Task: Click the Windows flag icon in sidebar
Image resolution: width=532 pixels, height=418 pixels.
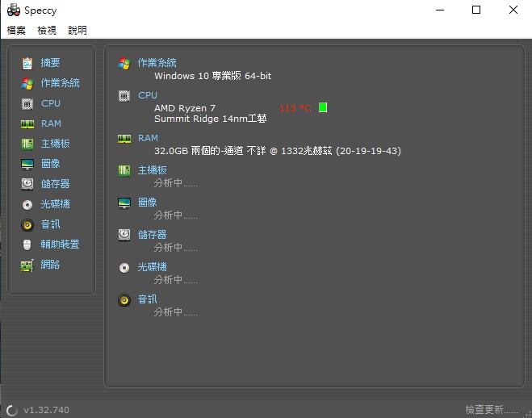Action: [27, 83]
